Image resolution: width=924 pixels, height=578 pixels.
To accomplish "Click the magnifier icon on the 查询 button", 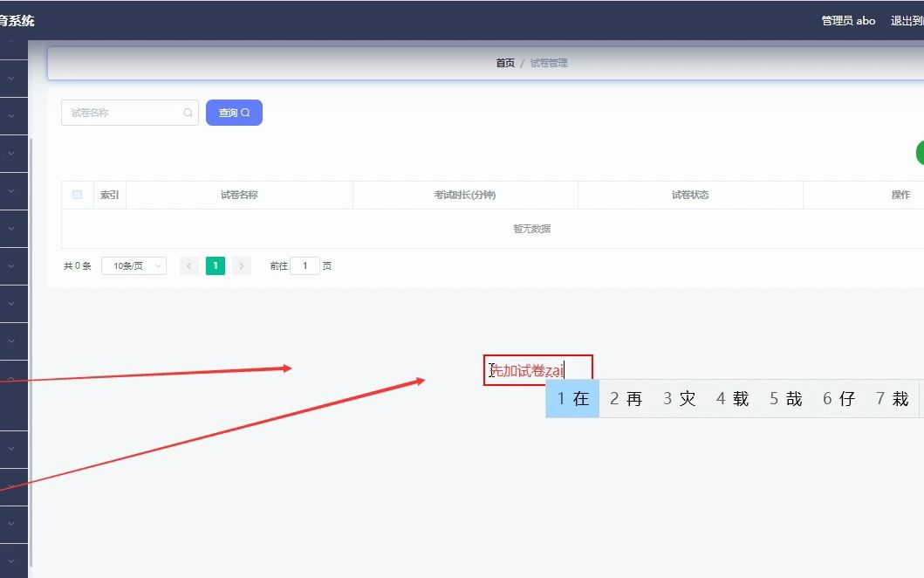I will click(x=245, y=112).
